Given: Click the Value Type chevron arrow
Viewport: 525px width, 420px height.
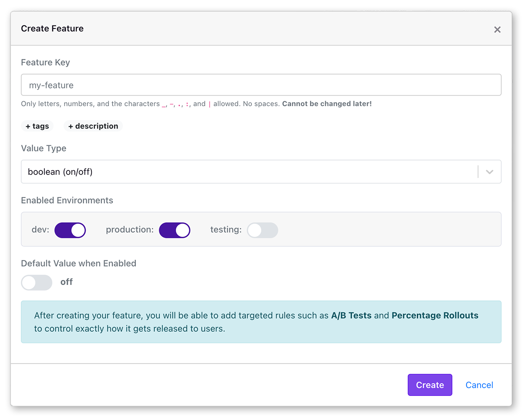Looking at the screenshot, I should (489, 171).
